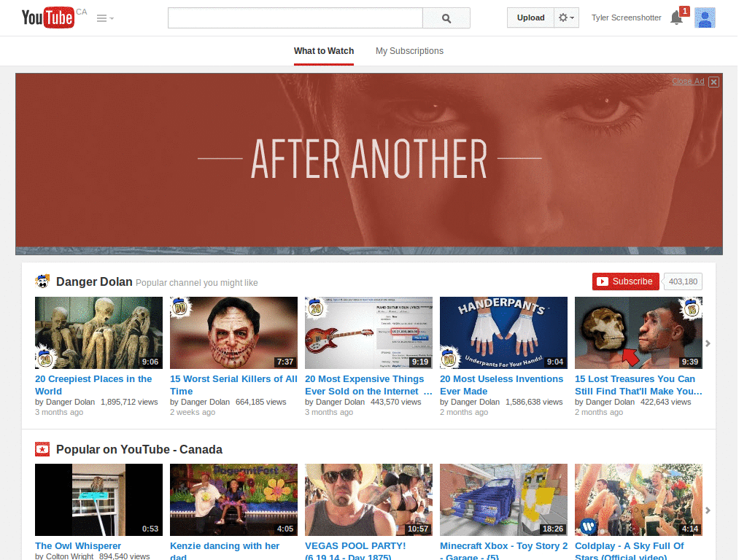Screen dimensions: 747x560
Task: Click Colton Wright channel name
Action: pyautogui.click(x=69, y=556)
